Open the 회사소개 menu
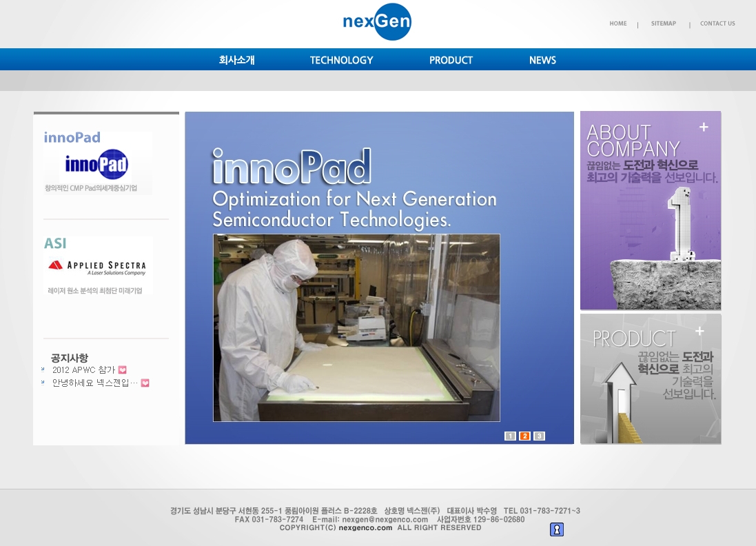This screenshot has width=756, height=546. 237,60
